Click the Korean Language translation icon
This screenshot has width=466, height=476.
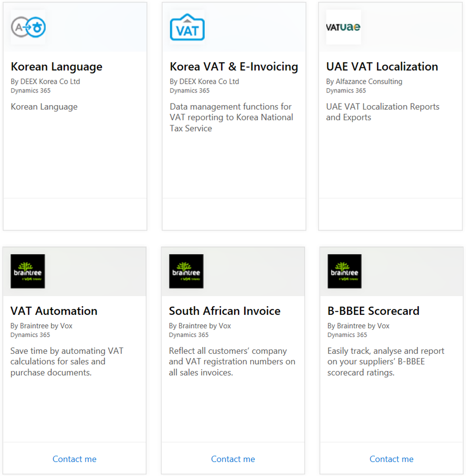[28, 27]
